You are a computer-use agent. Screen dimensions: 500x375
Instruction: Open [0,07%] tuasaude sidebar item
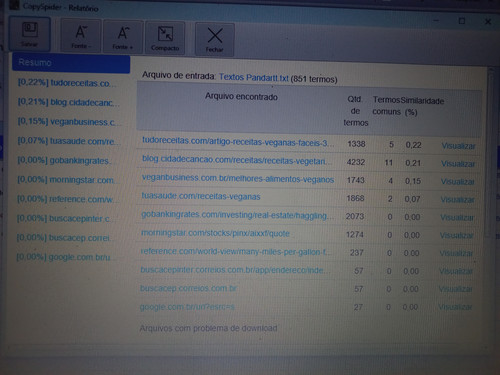69,141
